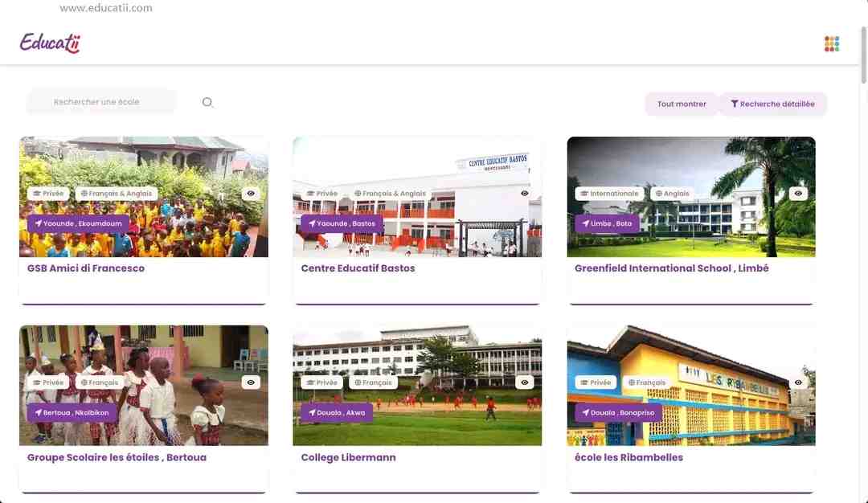Click eye icon on Greenfield International School card
Image resolution: width=868 pixels, height=503 pixels.
pyautogui.click(x=798, y=194)
